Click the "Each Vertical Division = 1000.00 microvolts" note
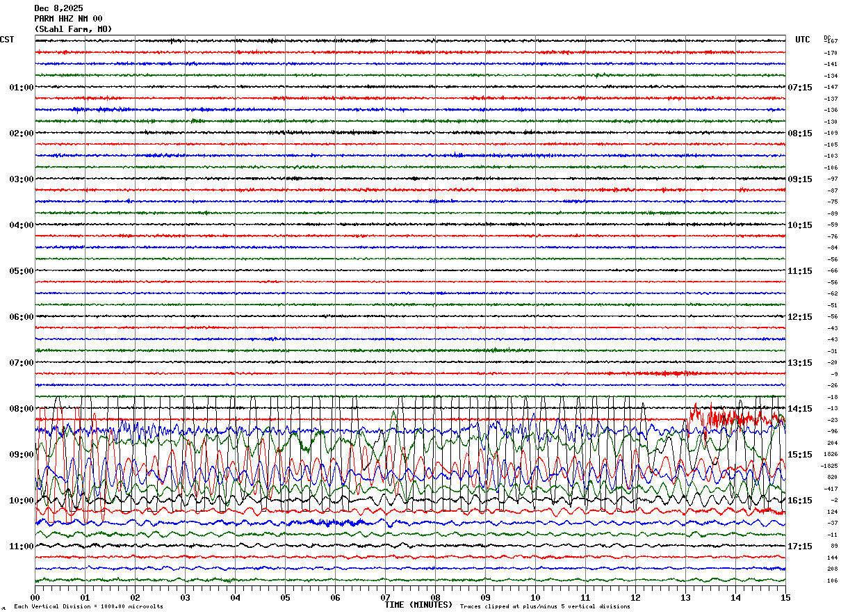This screenshot has height=616, width=841. (88, 607)
